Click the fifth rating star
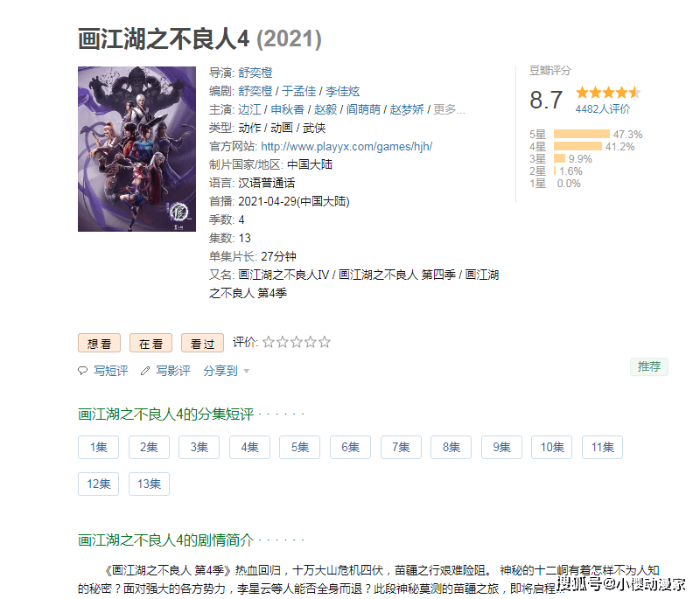The height and width of the screenshot is (599, 700). click(325, 342)
